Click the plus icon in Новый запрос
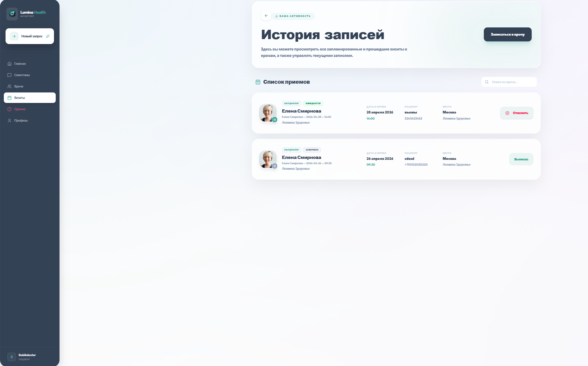This screenshot has width=588, height=366. 14,36
